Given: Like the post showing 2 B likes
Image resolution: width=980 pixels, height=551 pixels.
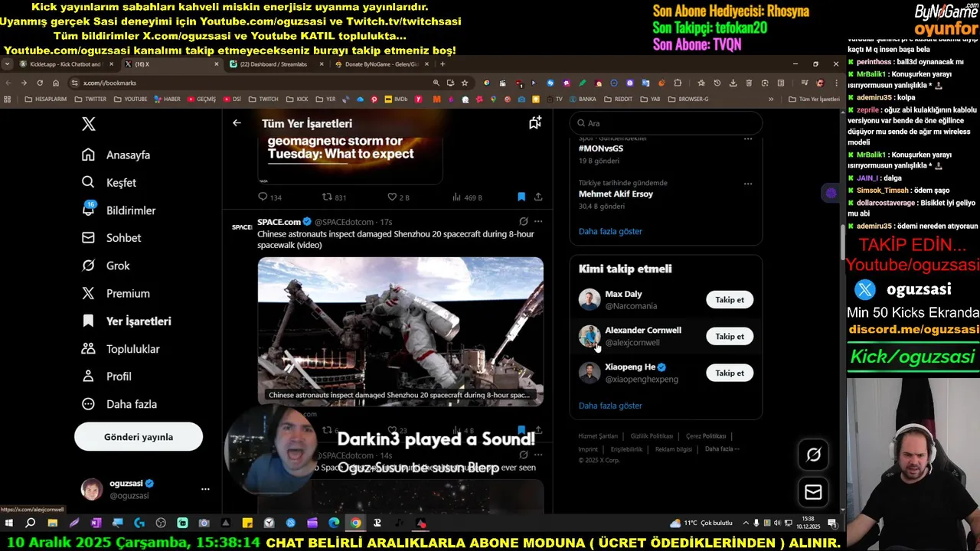Looking at the screenshot, I should [x=392, y=197].
